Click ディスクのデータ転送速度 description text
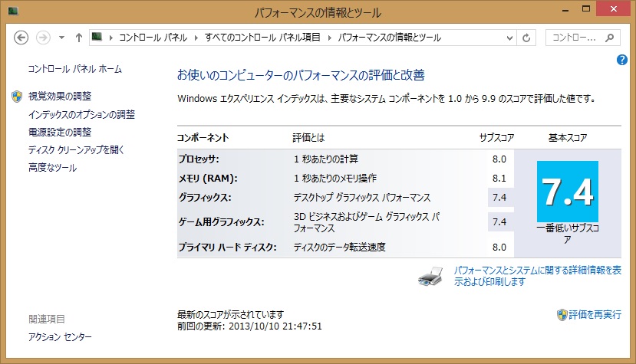Viewport: 636px width, 364px height. pyautogui.click(x=340, y=248)
